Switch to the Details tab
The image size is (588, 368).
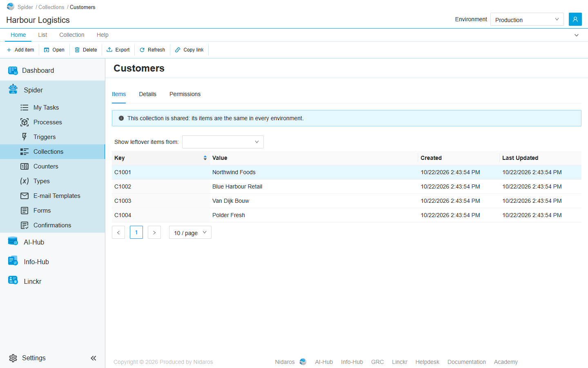[x=147, y=94]
